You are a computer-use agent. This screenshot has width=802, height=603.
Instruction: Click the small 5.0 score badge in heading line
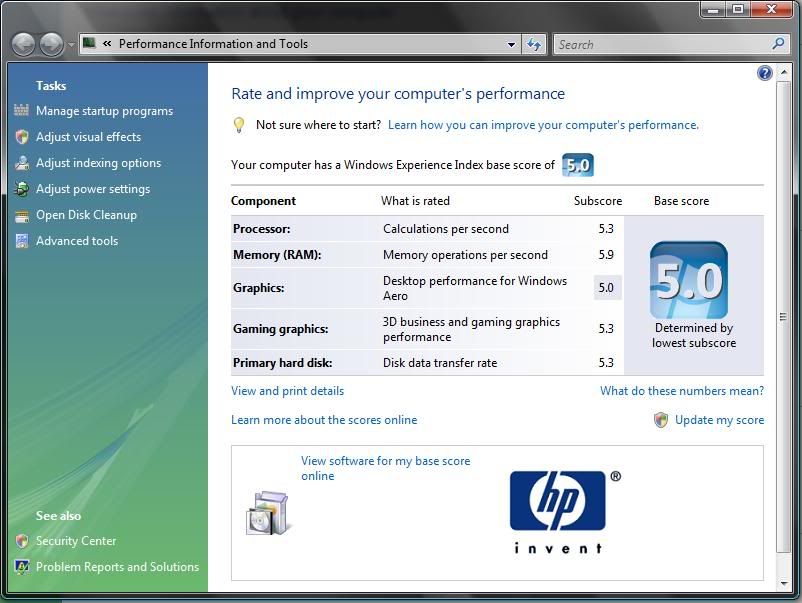577,165
